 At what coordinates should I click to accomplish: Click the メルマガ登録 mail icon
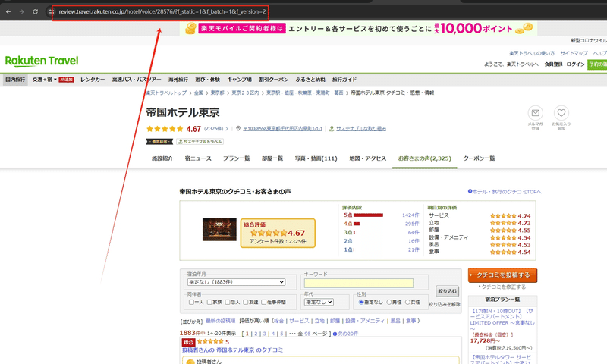coord(536,113)
